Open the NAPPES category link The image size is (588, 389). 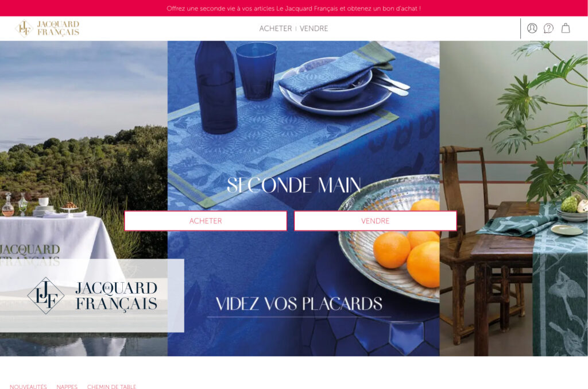(67, 386)
